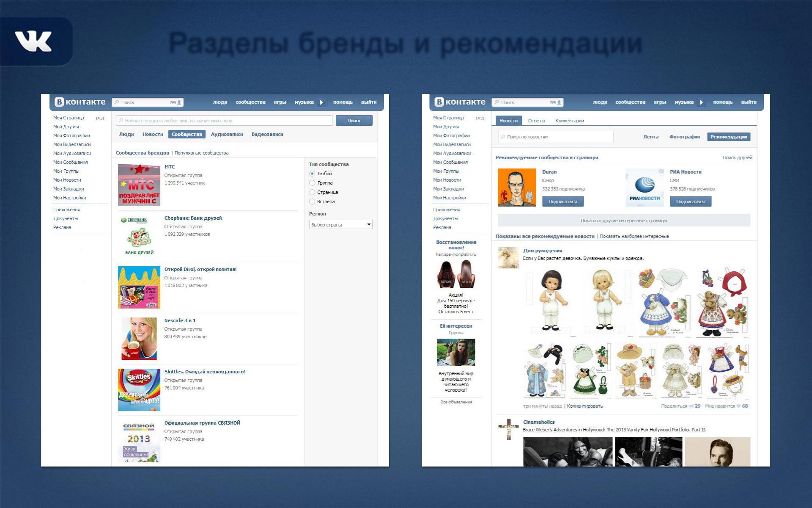Open Документы in right window sidebar
The width and height of the screenshot is (812, 508).
click(x=446, y=218)
